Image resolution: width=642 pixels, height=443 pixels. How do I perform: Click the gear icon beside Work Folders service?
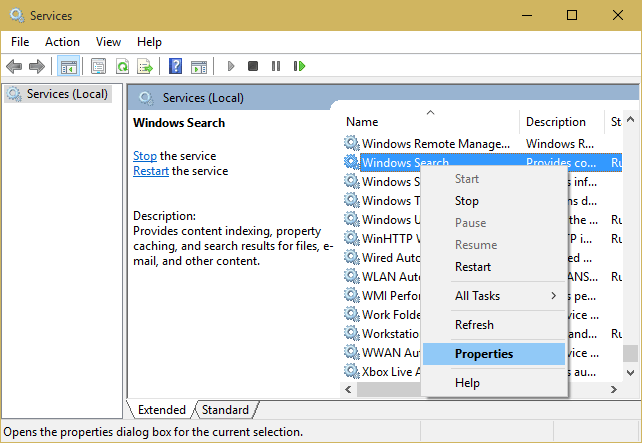click(x=351, y=314)
